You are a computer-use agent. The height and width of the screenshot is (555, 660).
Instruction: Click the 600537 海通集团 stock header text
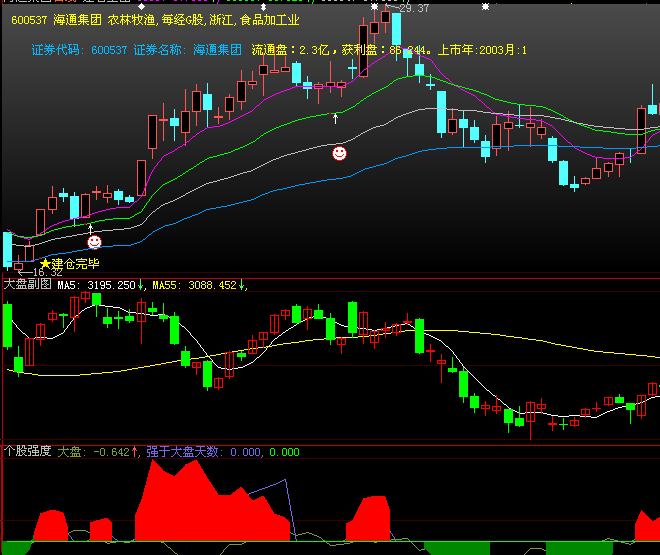click(x=56, y=20)
